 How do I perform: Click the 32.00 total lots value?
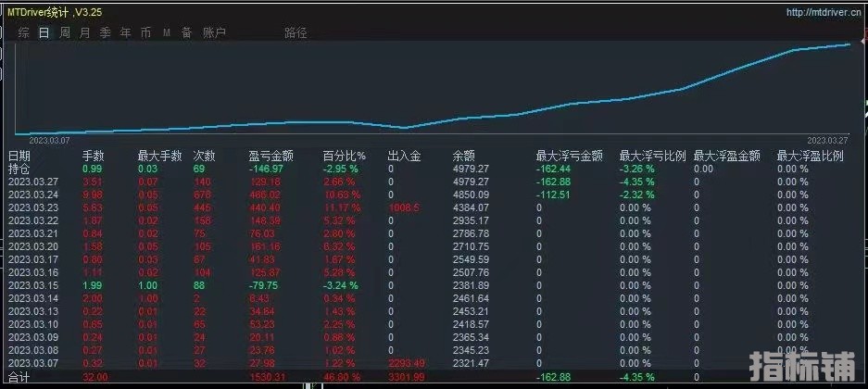pos(94,377)
